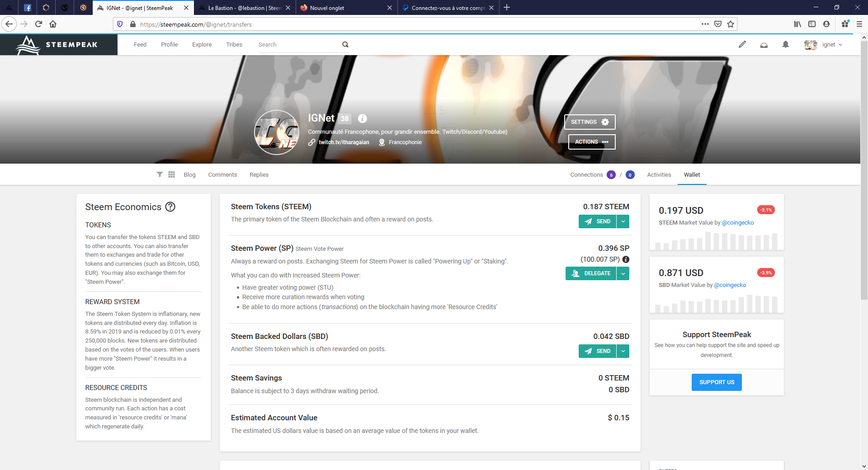Click into the Search input field
This screenshot has height=470, width=868.
coord(298,45)
